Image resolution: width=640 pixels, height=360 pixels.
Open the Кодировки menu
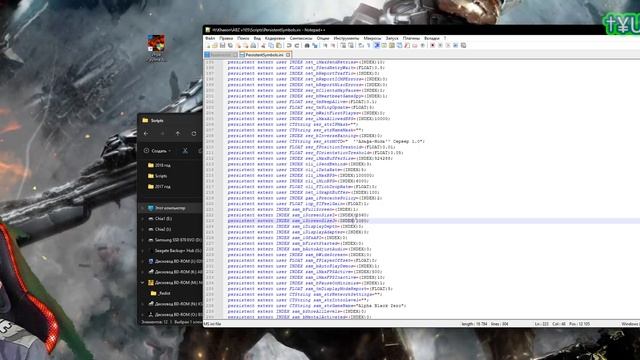point(275,38)
